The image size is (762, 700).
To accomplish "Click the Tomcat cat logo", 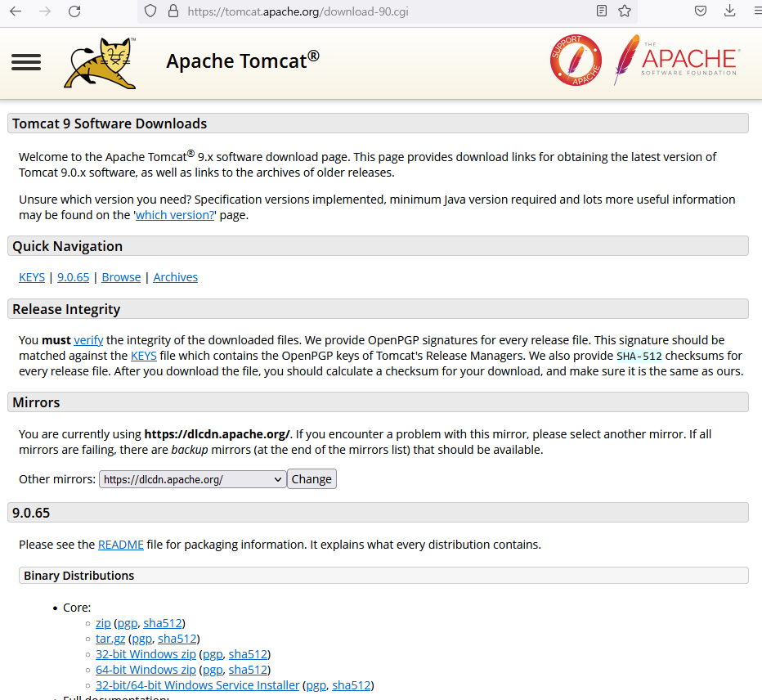I will click(x=100, y=63).
